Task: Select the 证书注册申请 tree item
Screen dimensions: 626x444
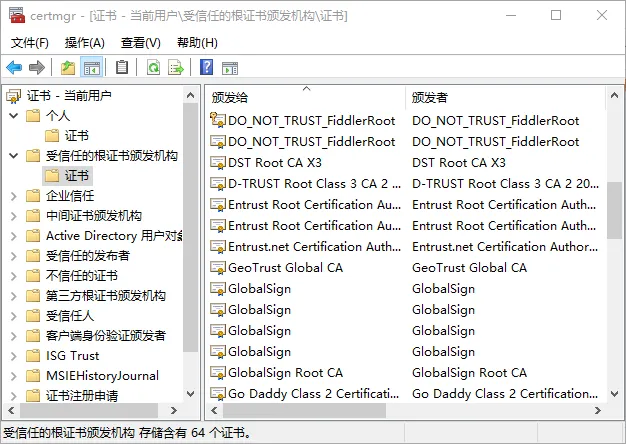Action: 72,395
